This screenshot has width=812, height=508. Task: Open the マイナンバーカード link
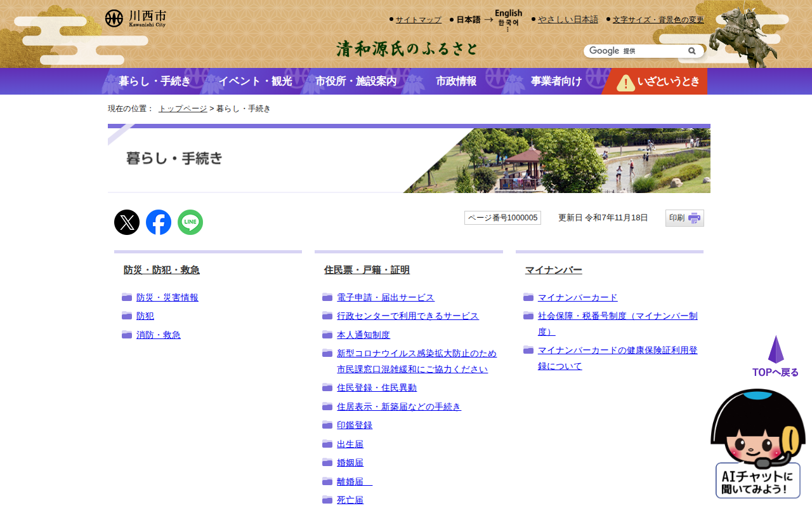coord(577,297)
